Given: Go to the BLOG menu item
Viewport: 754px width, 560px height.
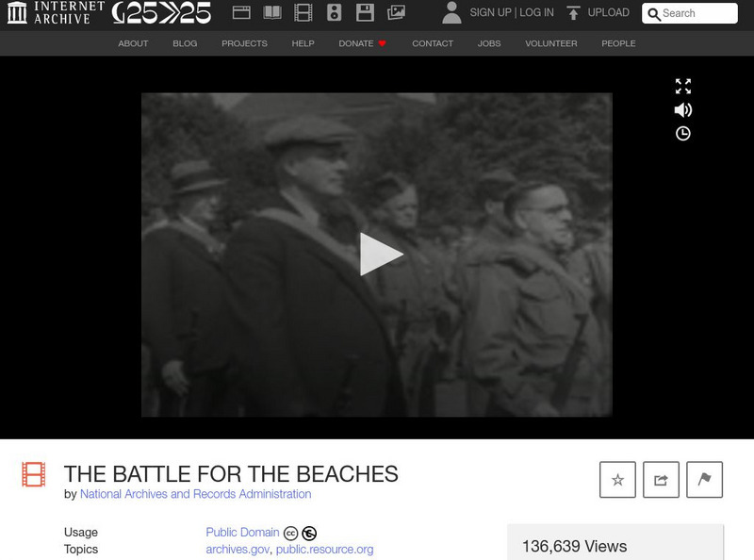Looking at the screenshot, I should coord(185,43).
